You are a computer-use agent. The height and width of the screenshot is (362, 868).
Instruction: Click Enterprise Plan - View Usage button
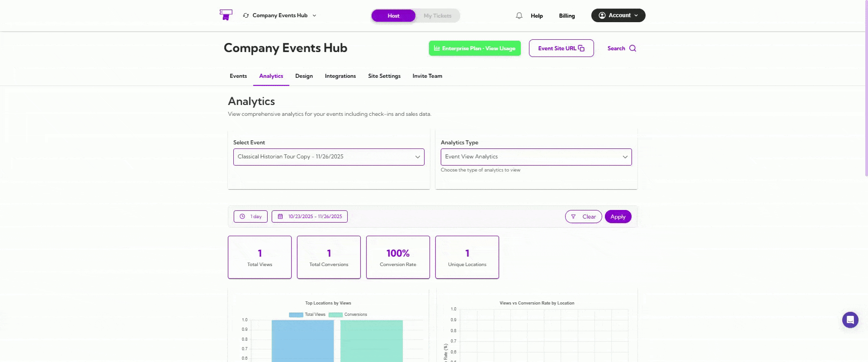475,48
